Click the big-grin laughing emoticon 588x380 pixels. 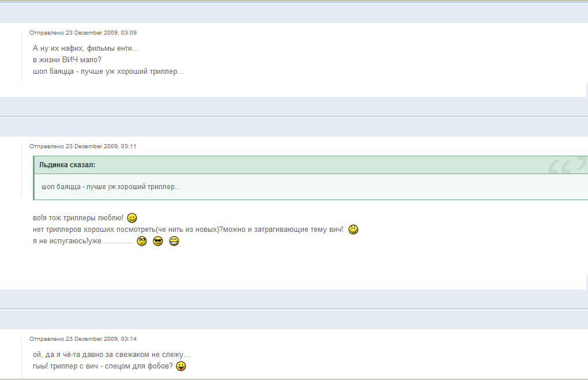[174, 242]
